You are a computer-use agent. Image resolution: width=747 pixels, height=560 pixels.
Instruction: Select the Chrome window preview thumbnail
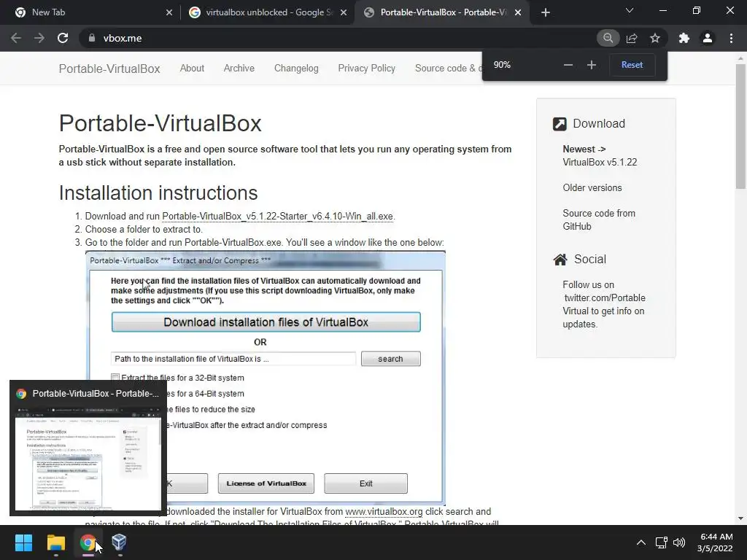88,448
